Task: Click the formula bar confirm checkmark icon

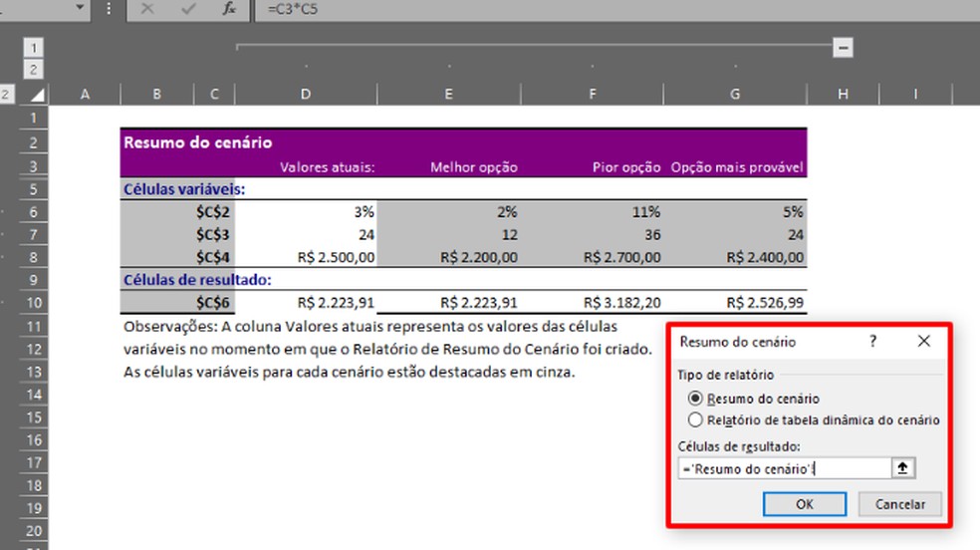Action: pyautogui.click(x=187, y=9)
